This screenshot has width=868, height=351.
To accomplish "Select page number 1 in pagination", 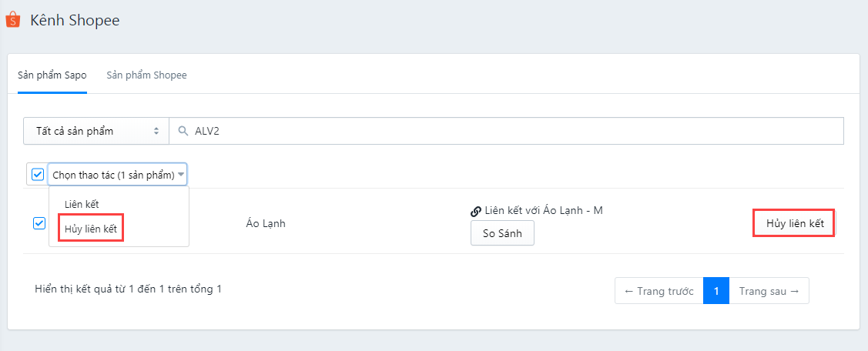I will (716, 291).
